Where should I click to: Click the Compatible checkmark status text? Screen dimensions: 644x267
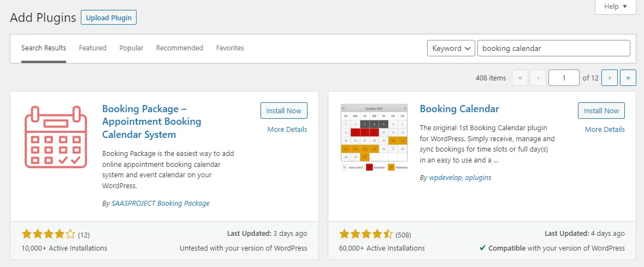tap(552, 248)
